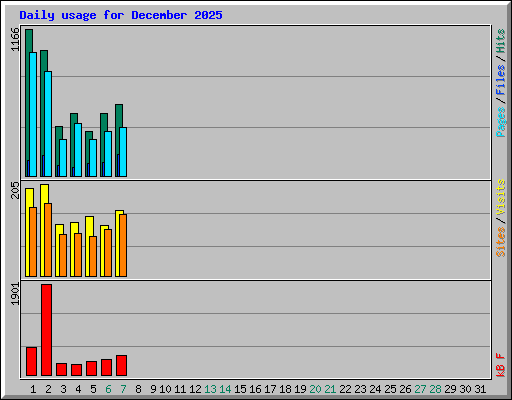Click green weekend day label 6

click(108, 389)
